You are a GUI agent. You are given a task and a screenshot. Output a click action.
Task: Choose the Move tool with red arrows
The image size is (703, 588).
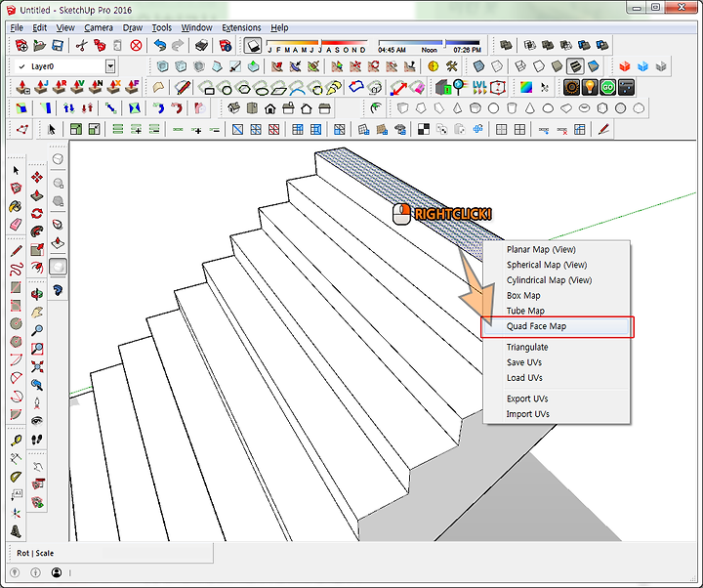(37, 177)
